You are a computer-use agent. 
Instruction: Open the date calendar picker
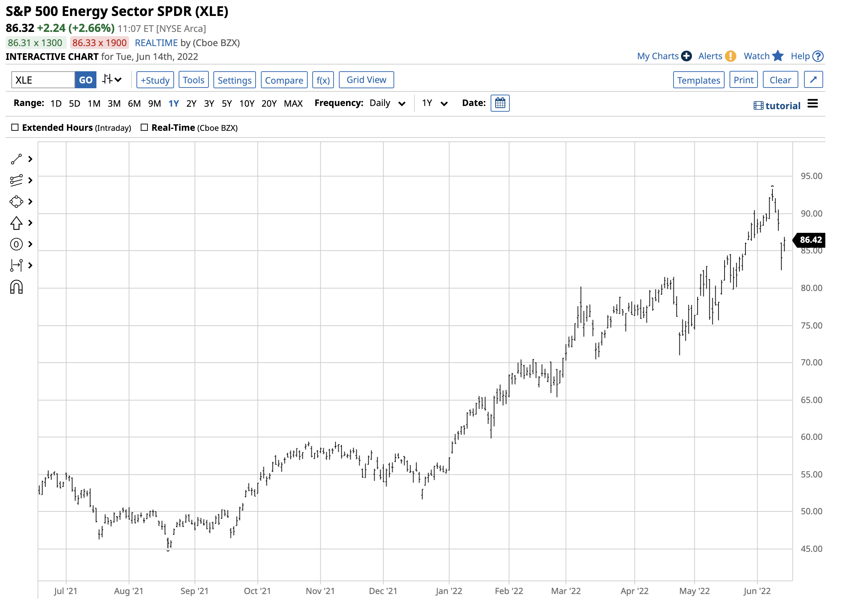pos(501,103)
